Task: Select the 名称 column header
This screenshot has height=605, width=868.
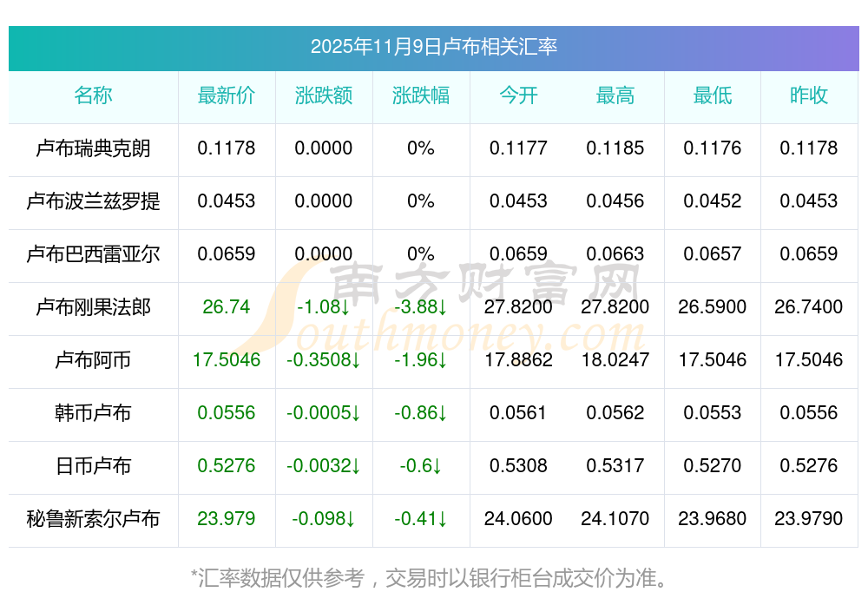Action: (x=93, y=95)
